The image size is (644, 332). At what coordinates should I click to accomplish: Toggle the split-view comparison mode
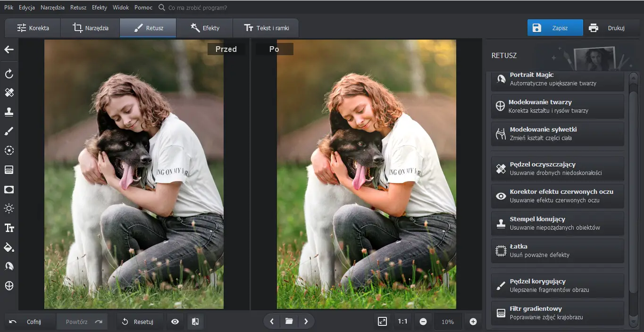point(195,321)
